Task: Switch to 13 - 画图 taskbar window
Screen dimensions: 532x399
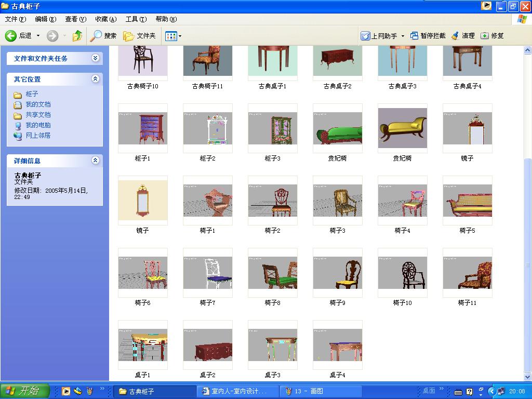Action: click(321, 391)
